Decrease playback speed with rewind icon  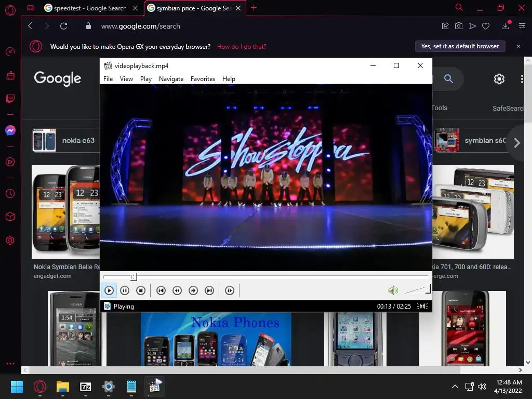click(x=177, y=290)
